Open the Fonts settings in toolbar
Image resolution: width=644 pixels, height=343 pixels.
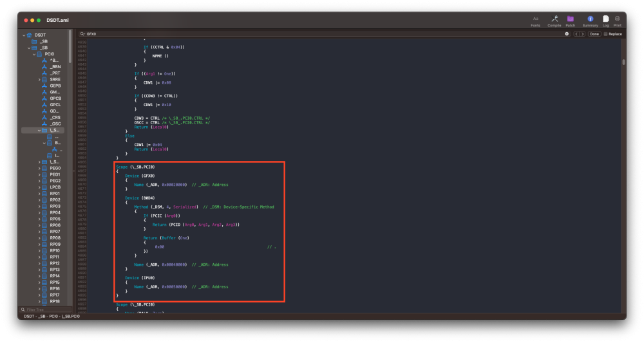535,19
